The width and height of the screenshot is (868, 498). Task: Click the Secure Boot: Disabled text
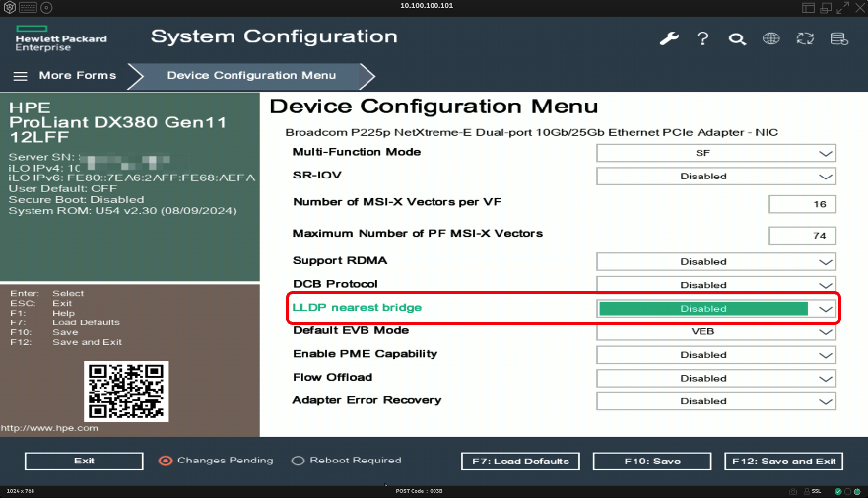tap(76, 200)
